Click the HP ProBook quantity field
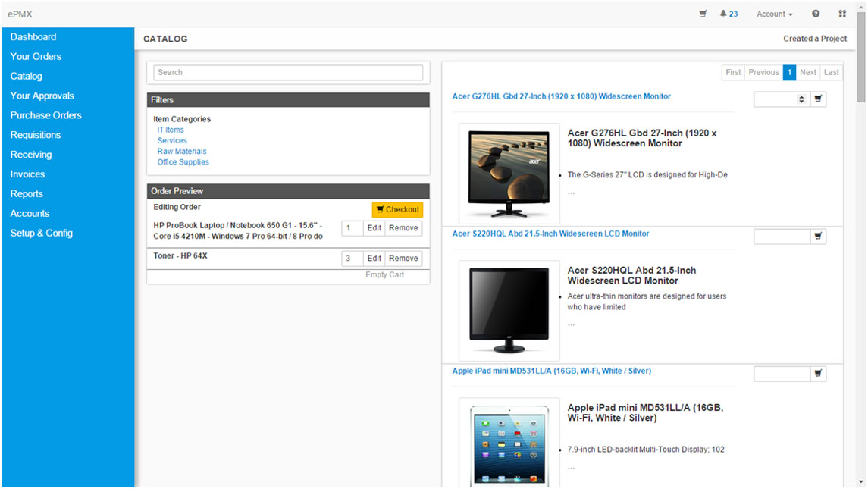Image resolution: width=868 pixels, height=489 pixels. [352, 228]
